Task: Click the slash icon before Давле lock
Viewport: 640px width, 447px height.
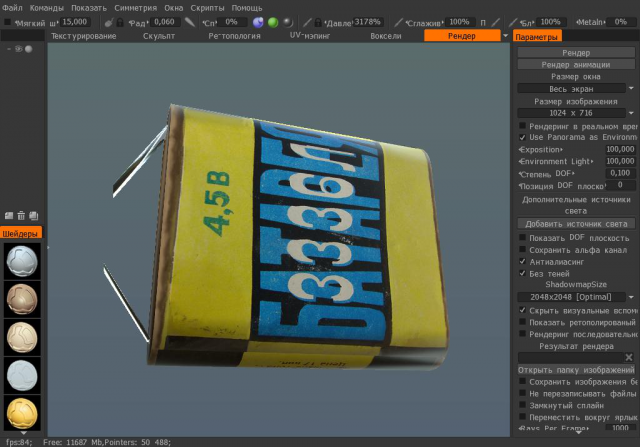Action: pos(307,22)
